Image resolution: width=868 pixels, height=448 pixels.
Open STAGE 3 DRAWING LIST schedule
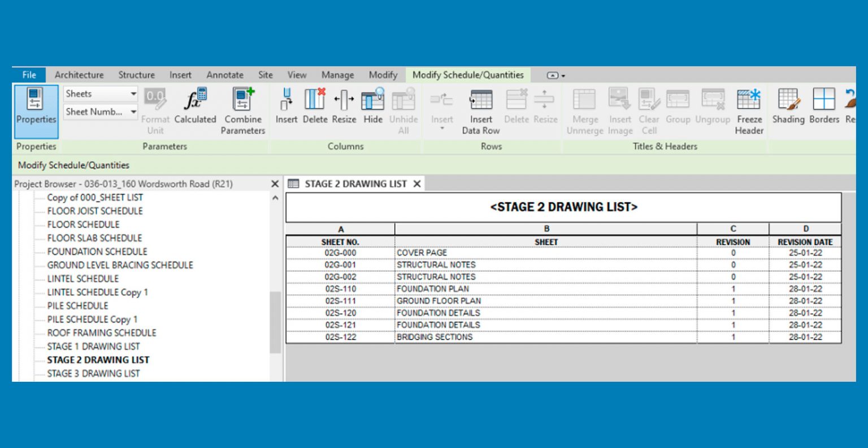tap(93, 373)
